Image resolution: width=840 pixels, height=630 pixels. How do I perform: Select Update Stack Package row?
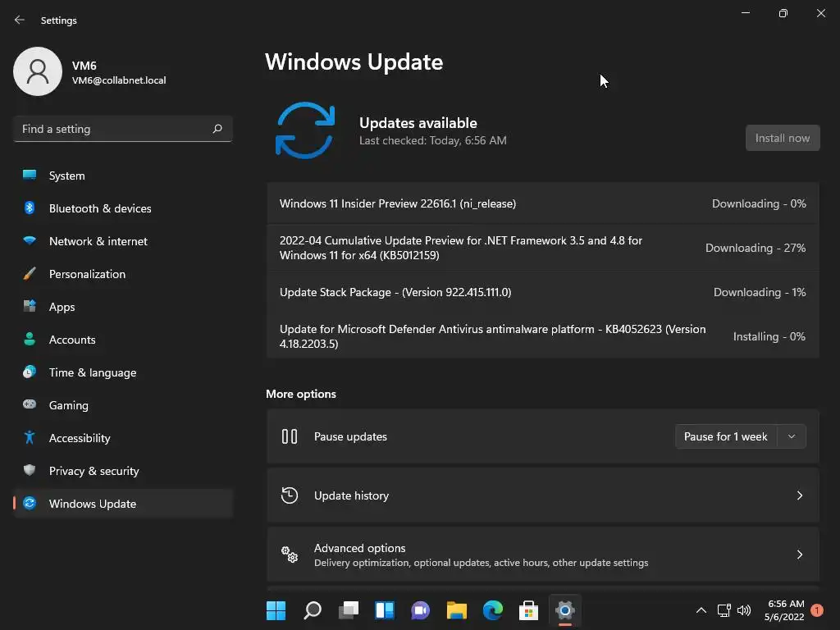click(x=543, y=292)
